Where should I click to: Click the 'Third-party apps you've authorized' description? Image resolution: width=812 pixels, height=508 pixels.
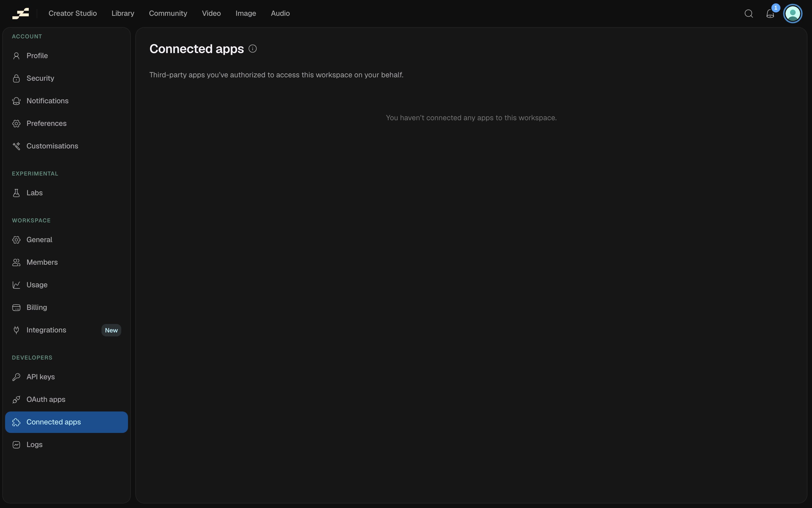point(276,75)
